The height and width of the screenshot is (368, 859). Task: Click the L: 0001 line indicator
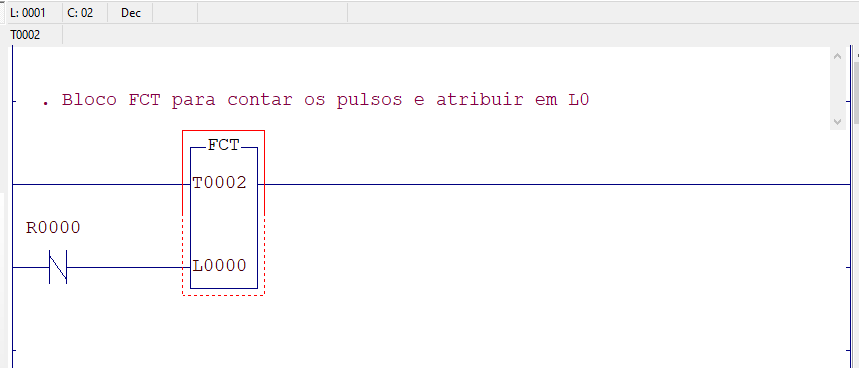pyautogui.click(x=28, y=13)
